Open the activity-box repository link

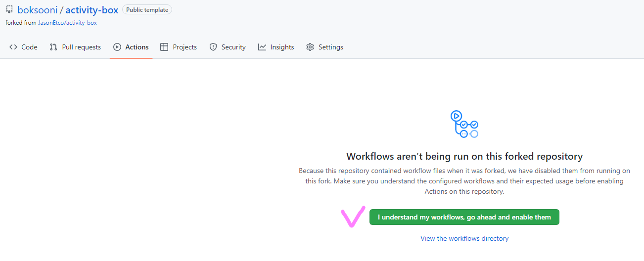point(92,10)
